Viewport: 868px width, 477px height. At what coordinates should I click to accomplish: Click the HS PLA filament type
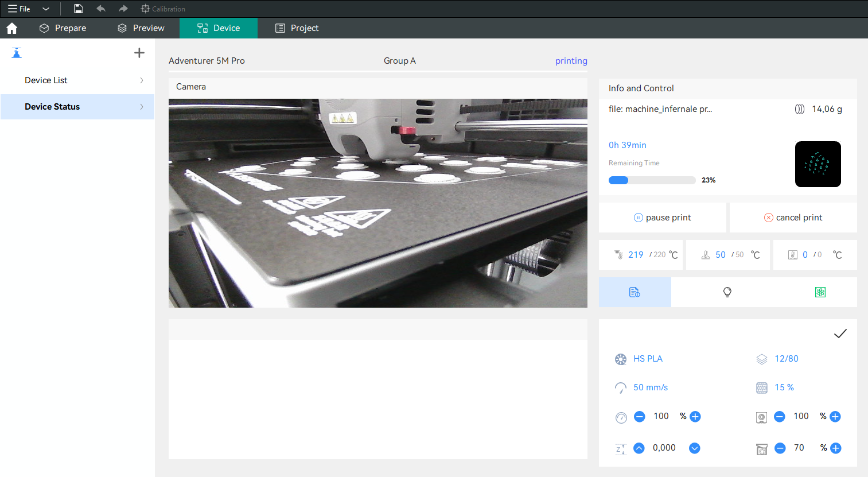[x=648, y=359]
